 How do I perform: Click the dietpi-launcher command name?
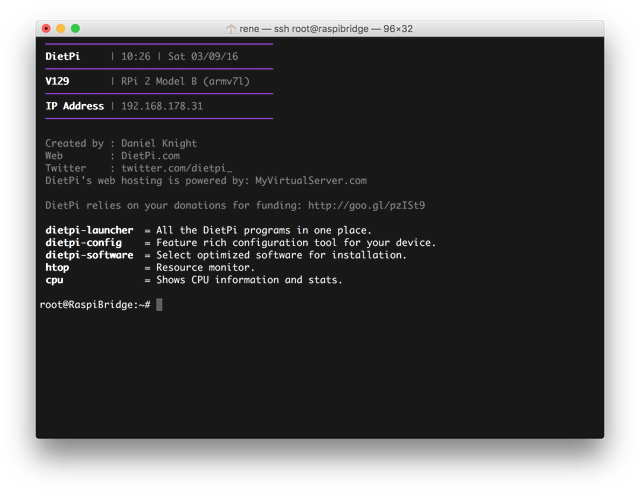(x=89, y=231)
